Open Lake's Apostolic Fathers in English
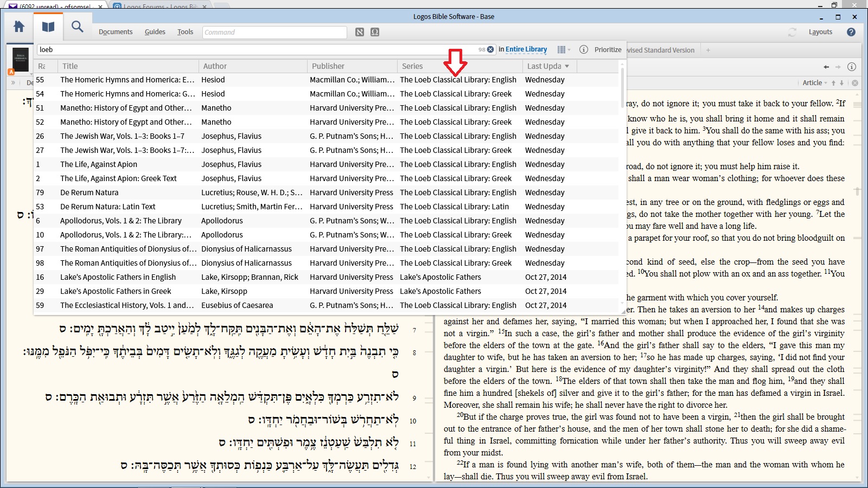 (326, 277)
